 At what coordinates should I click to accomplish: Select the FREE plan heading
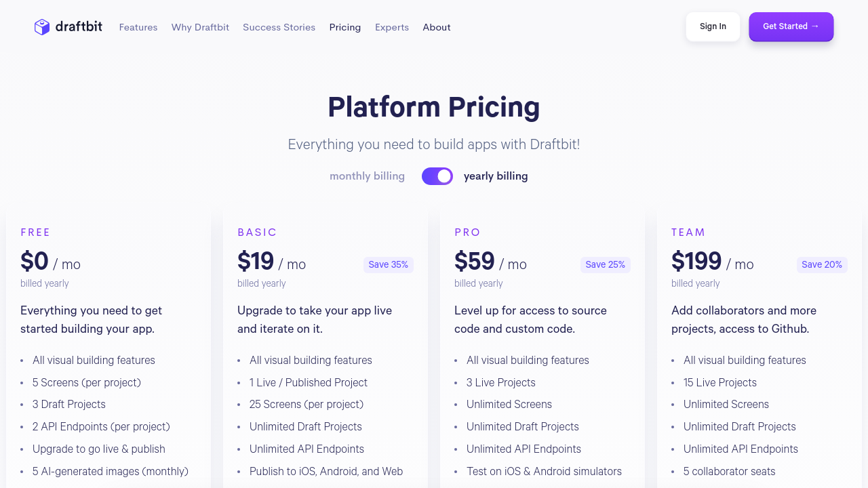coord(36,232)
